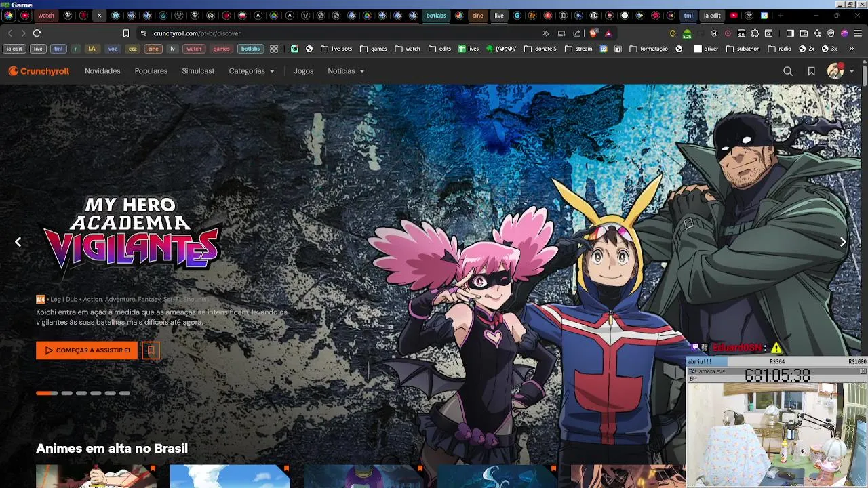
Task: Expand the 'stream' bookmark folder
Action: pyautogui.click(x=578, y=49)
